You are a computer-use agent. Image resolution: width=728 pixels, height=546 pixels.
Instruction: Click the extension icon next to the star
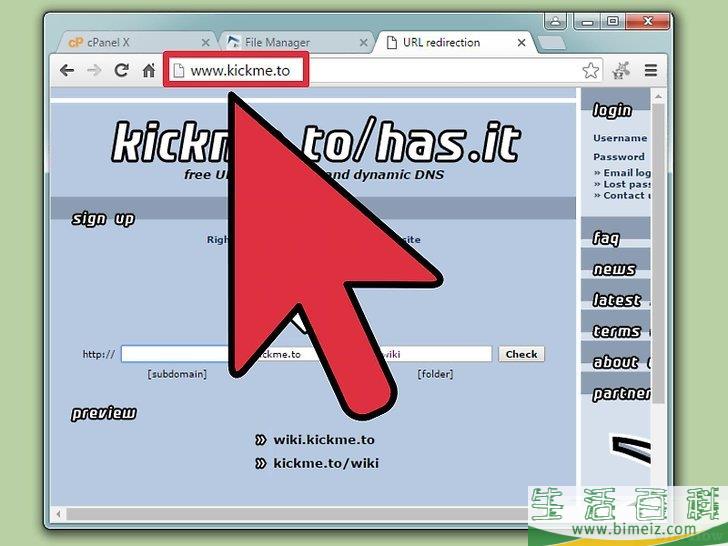click(621, 71)
